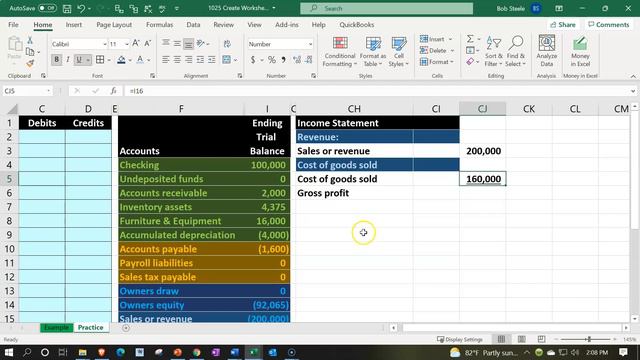Open Number format dropdown

coord(310,44)
